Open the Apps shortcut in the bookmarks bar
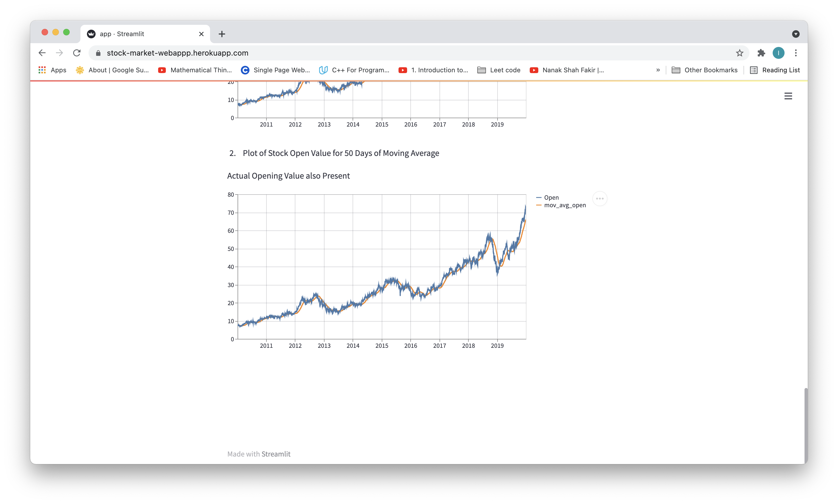 (x=52, y=70)
